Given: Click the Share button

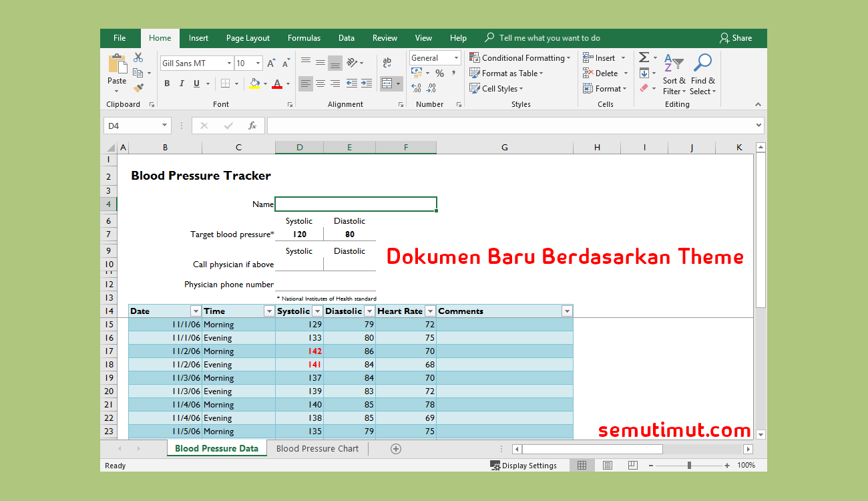Looking at the screenshot, I should click(x=735, y=38).
